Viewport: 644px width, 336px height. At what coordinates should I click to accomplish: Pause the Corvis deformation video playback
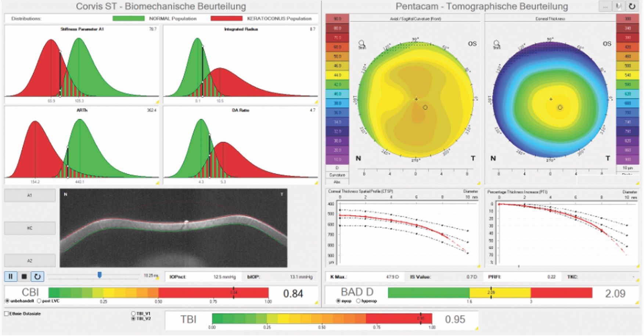tap(11, 276)
